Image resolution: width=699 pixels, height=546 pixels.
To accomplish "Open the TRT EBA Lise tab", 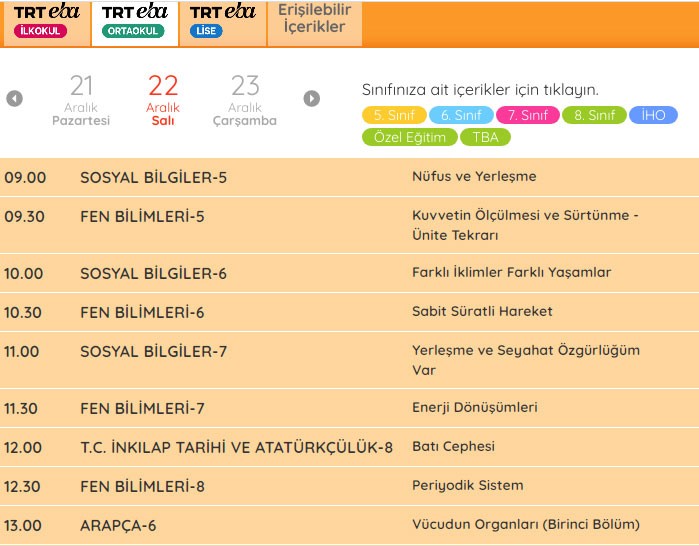I will pyautogui.click(x=222, y=22).
